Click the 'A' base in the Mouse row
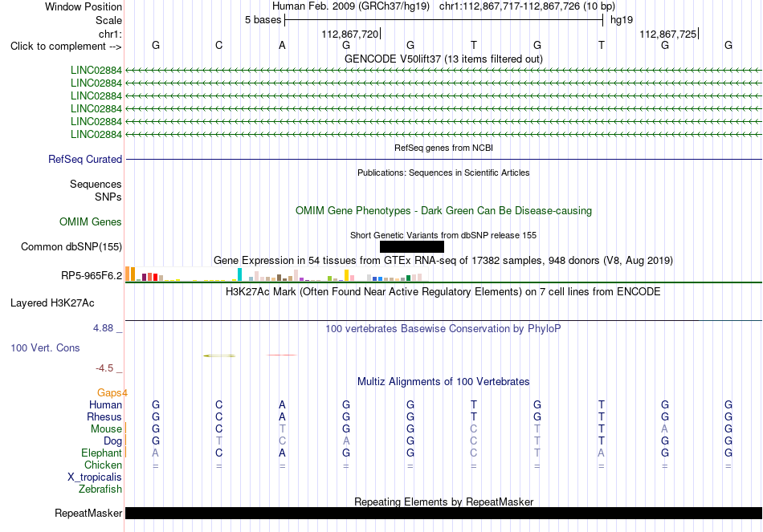The height and width of the screenshot is (532, 763). 665,429
